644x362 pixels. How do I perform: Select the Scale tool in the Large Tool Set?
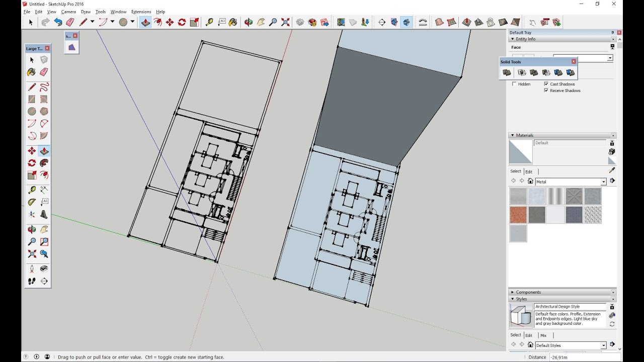(x=32, y=175)
